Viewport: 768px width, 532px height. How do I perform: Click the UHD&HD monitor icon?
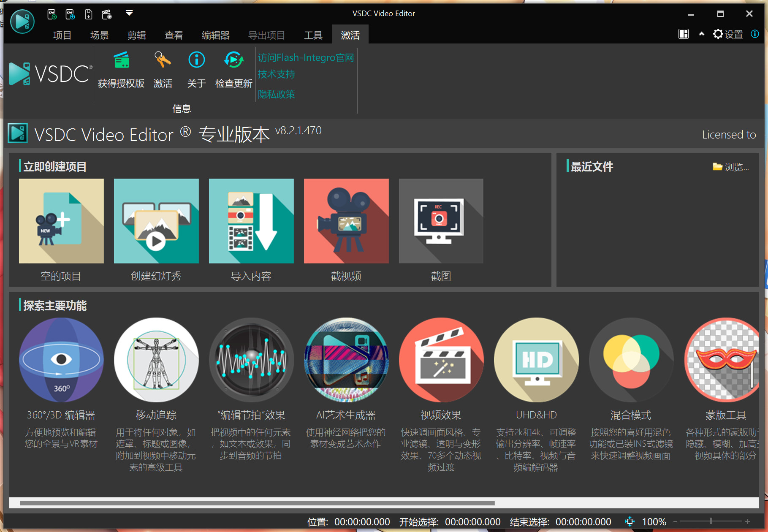(x=536, y=360)
